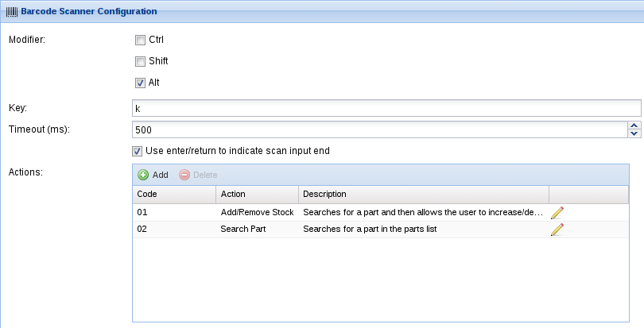Viewport: 644px width, 328px height.
Task: Click the red Delete action button
Action: tap(198, 175)
